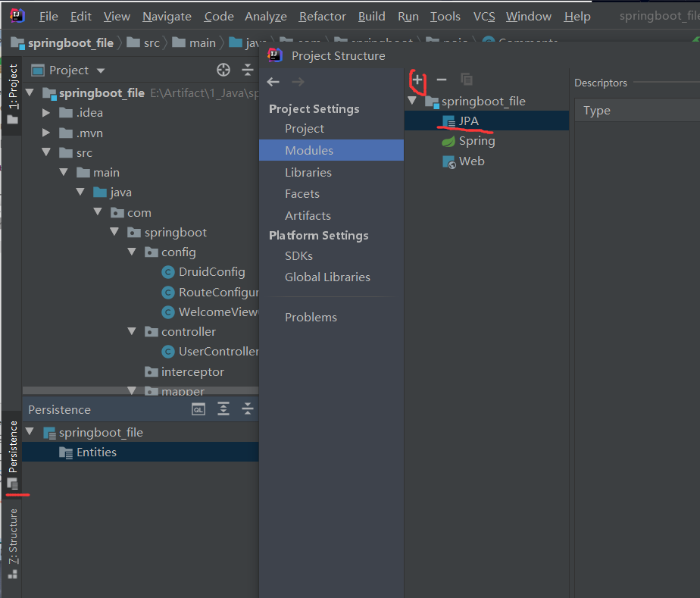
Task: Select Modules in Project Settings
Action: [331, 150]
